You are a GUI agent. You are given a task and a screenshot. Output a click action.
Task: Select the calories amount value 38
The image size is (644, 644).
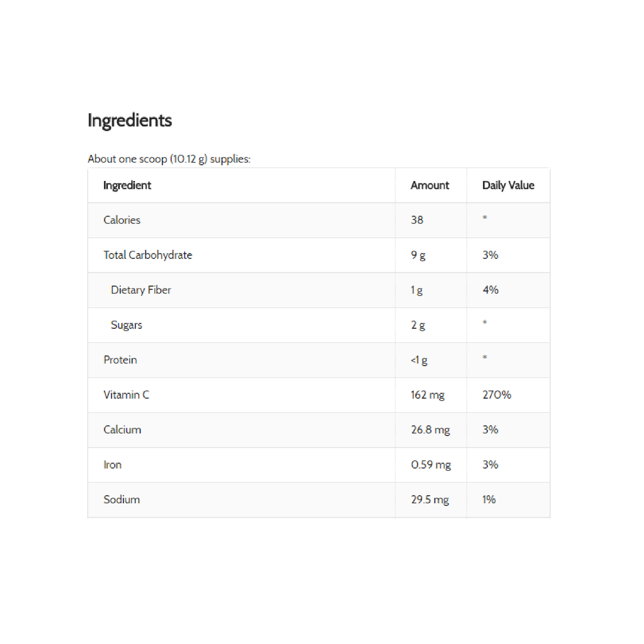coord(417,220)
